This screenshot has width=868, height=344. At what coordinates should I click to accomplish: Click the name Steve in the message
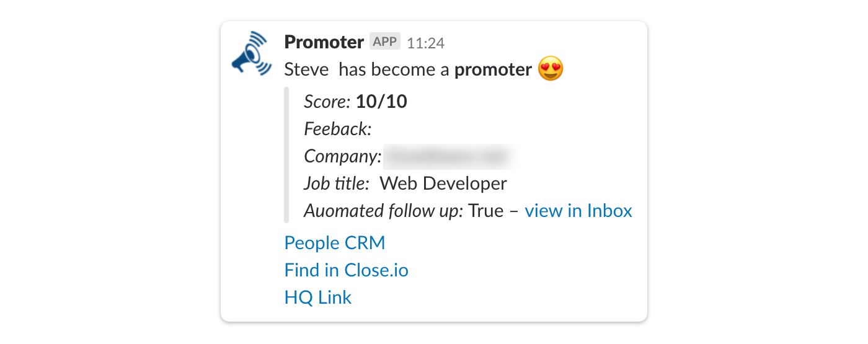coord(306,69)
